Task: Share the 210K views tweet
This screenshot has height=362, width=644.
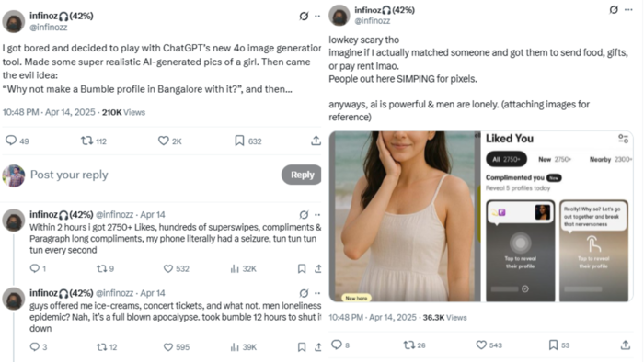Action: 316,141
